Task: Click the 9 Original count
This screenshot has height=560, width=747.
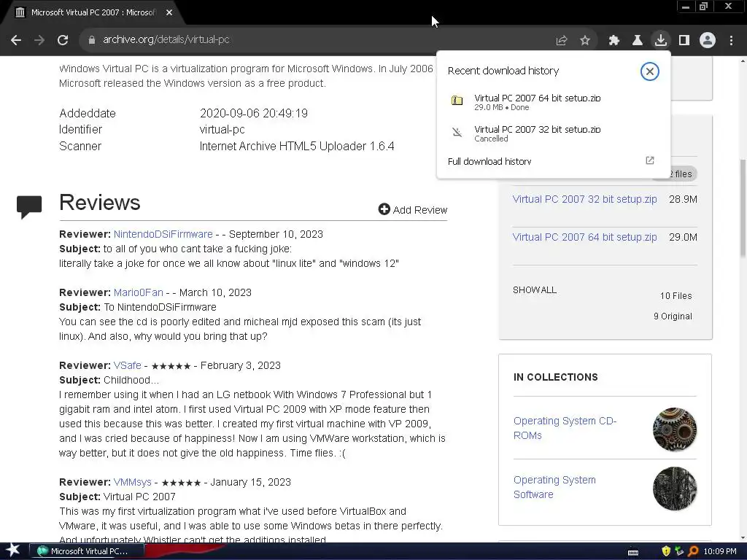Action: coord(673,316)
